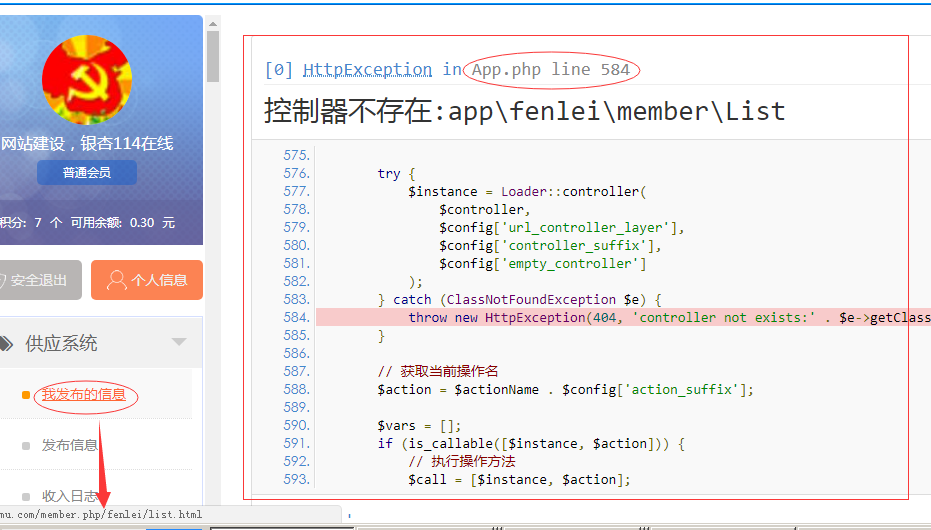Image resolution: width=931 pixels, height=530 pixels.
Task: Click the orange bullet beside 我发布的信息
Action: pyautogui.click(x=26, y=395)
